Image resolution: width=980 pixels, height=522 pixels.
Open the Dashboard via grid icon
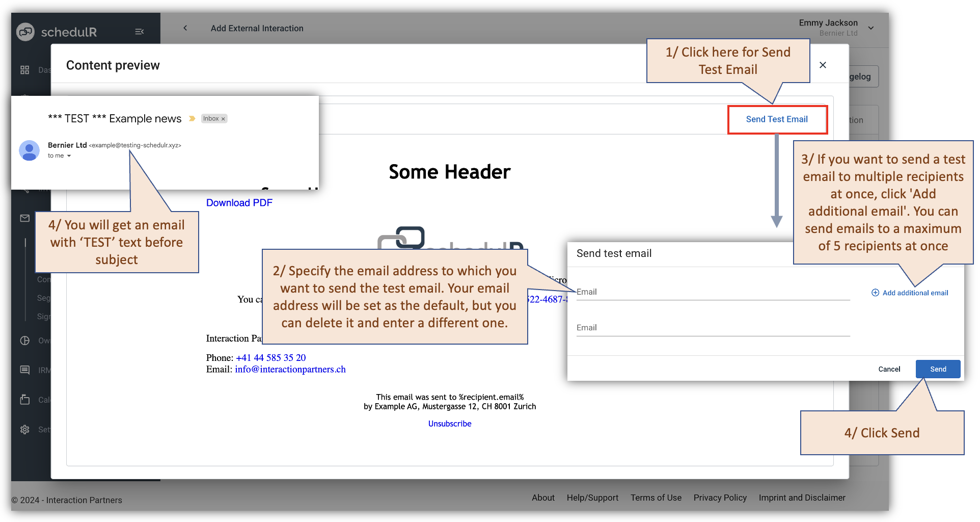pos(24,70)
